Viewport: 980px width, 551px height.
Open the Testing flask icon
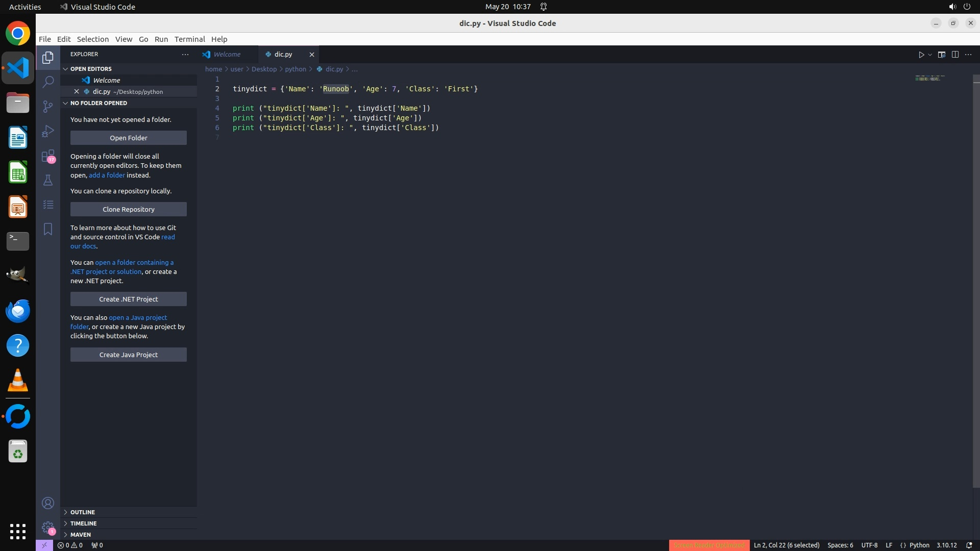click(x=48, y=180)
